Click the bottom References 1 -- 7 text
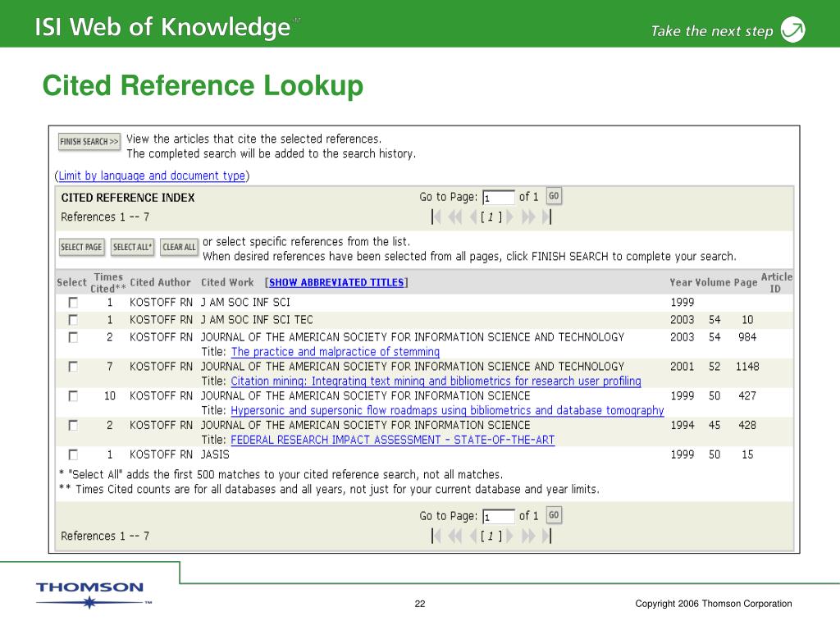Image resolution: width=840 pixels, height=630 pixels. point(105,536)
